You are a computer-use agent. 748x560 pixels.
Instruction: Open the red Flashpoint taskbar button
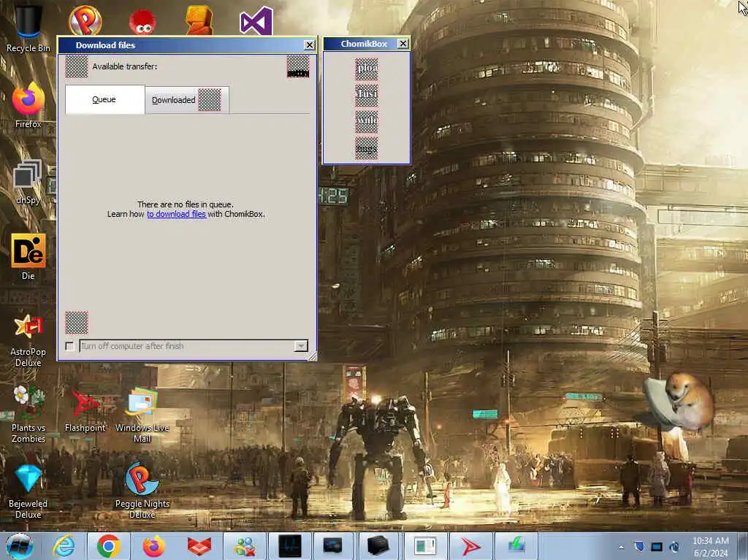coord(470,546)
